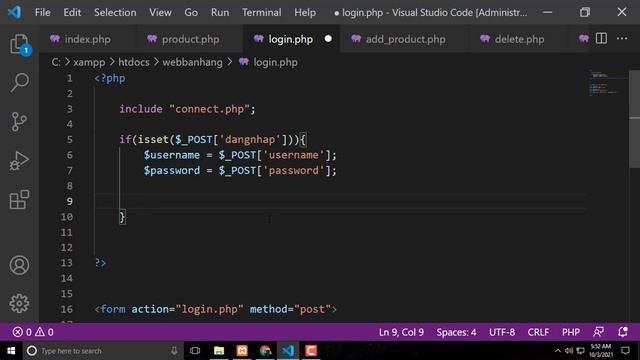Open the Edit menu

coord(72,12)
